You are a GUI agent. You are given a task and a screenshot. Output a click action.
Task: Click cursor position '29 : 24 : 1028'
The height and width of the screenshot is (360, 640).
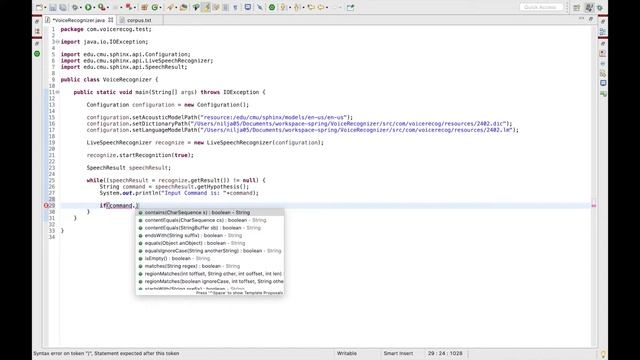pyautogui.click(x=445, y=353)
